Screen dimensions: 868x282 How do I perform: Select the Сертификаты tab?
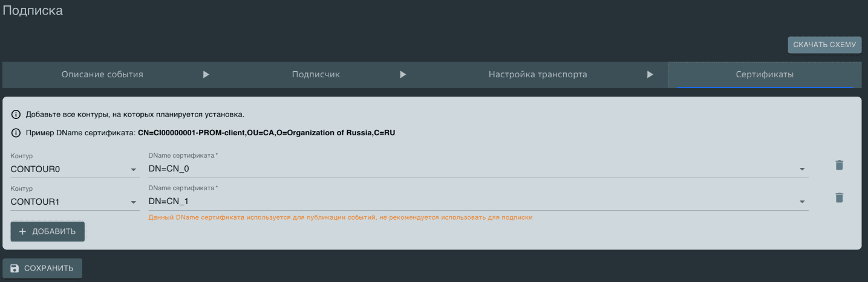point(765,75)
